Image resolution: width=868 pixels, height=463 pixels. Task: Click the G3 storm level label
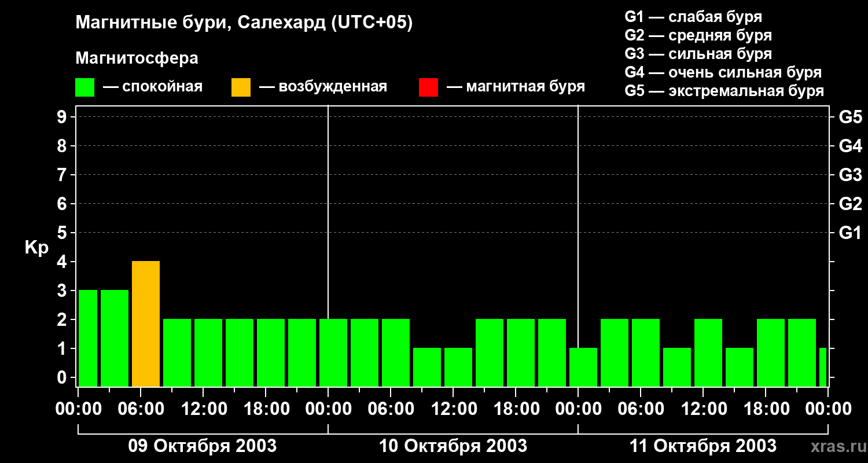point(850,175)
